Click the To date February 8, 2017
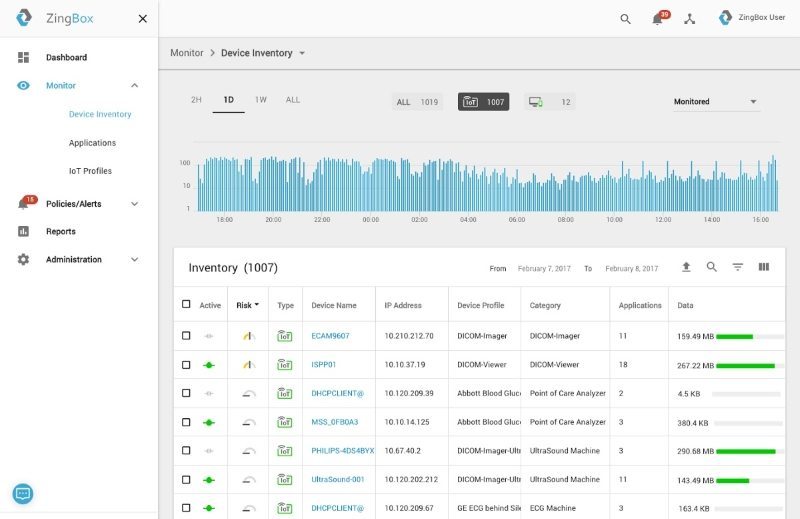The width and height of the screenshot is (800, 519). [x=632, y=268]
